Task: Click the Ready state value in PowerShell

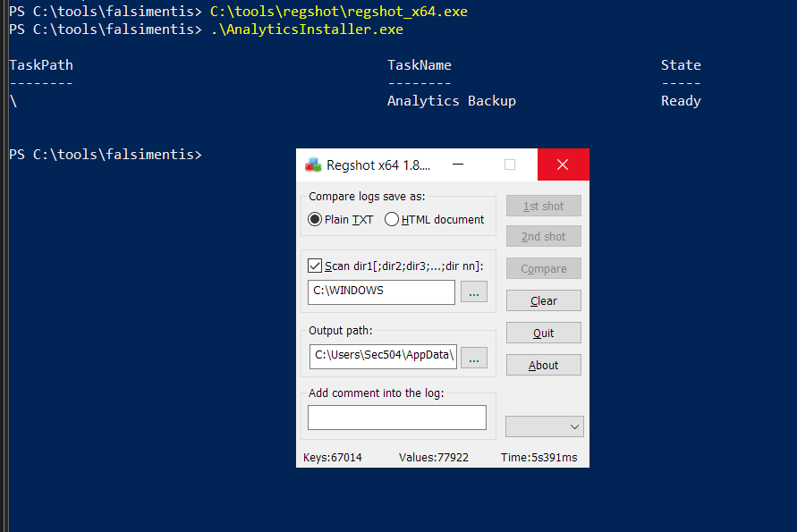Action: click(x=681, y=101)
